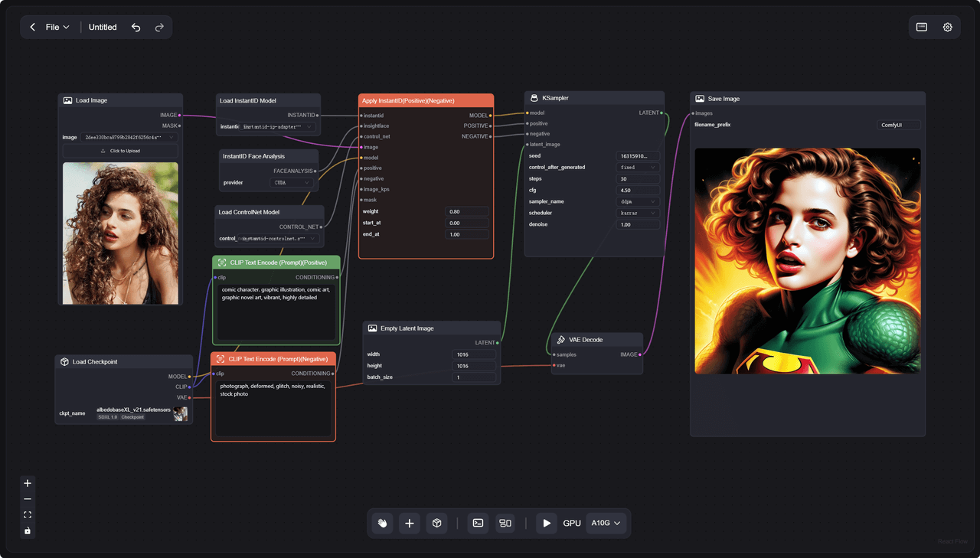Edit the denoise value 1.00
The image size is (980, 558).
639,224
